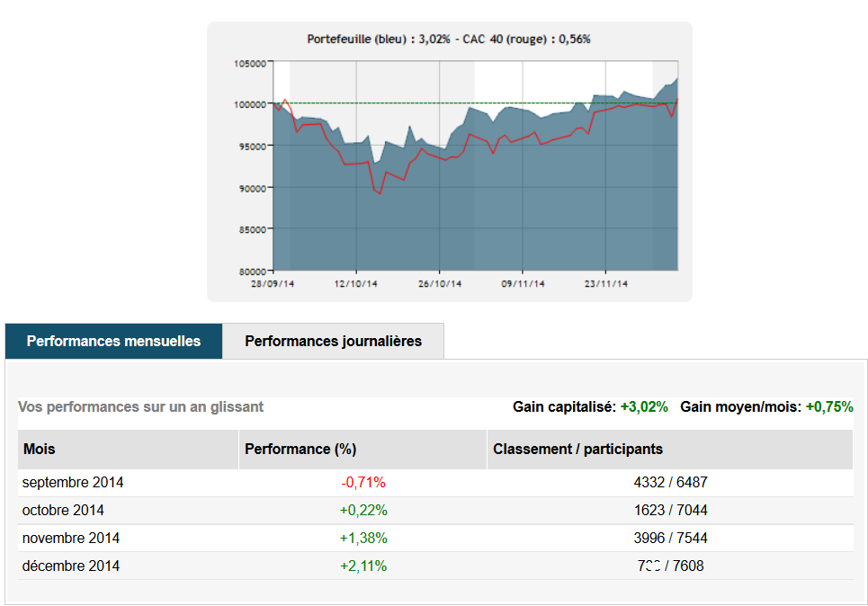
Task: Click the -0,71% performance value
Action: coord(363,483)
